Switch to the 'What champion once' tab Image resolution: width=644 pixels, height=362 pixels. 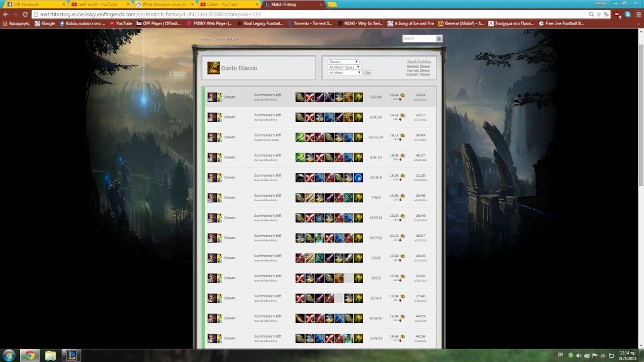(x=165, y=4)
